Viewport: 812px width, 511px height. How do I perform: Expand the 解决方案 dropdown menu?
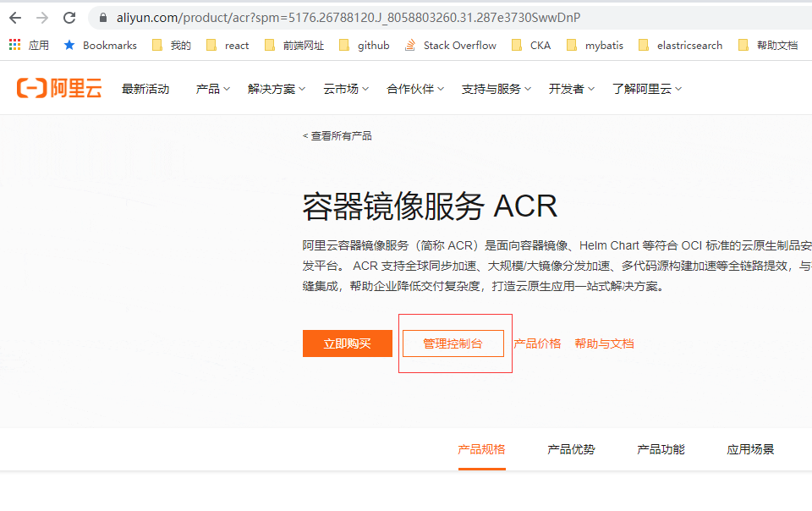(x=277, y=89)
